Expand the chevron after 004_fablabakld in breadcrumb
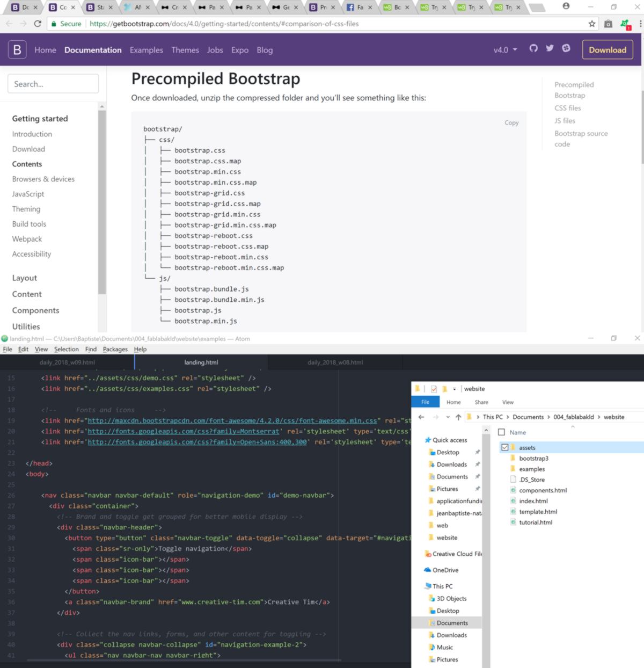Screen dimensions: 644x668 pos(599,417)
